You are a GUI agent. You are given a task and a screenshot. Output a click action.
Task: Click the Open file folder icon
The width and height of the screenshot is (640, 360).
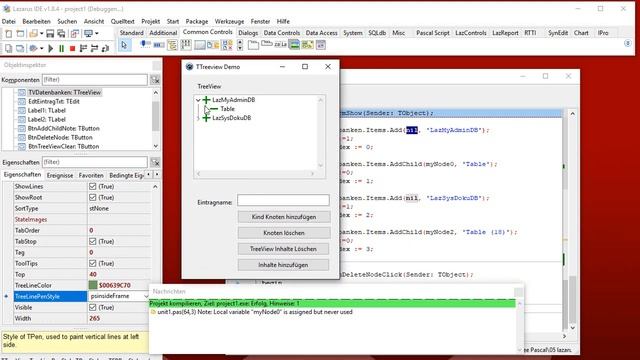(33, 34)
